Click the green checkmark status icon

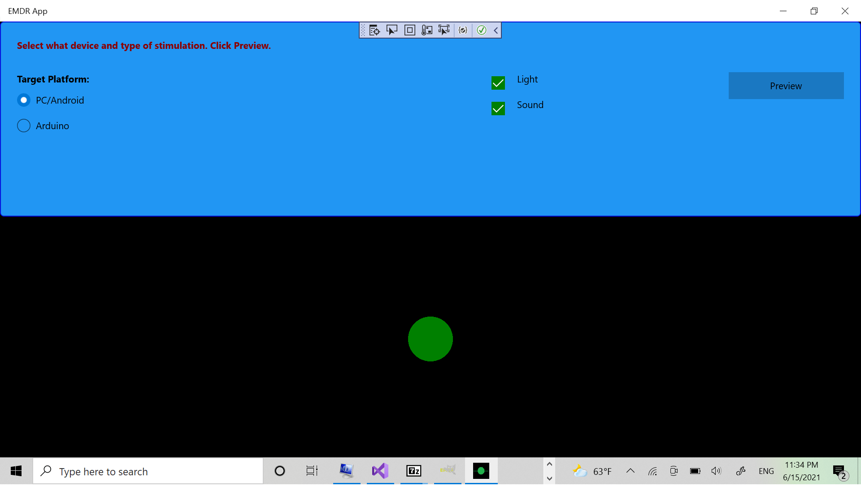click(x=482, y=30)
